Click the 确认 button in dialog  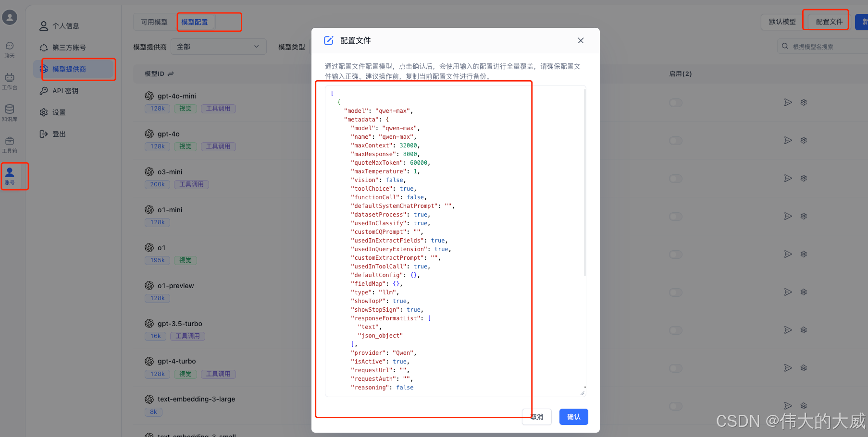[x=573, y=417]
